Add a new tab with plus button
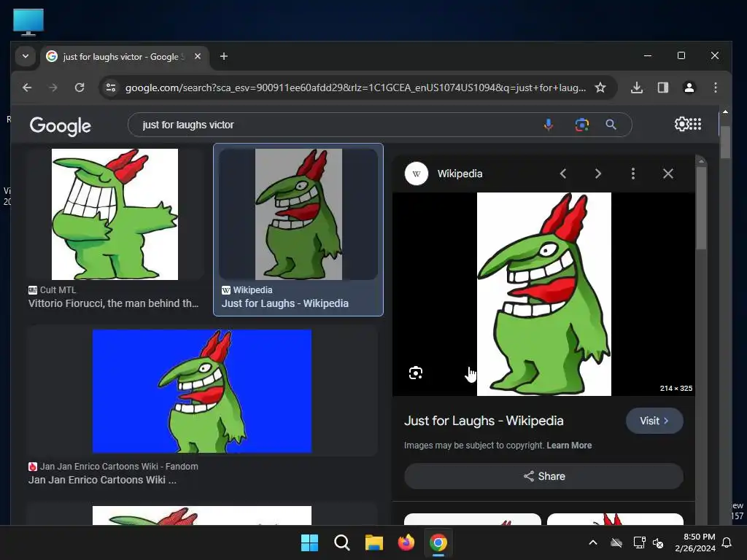747x560 pixels. [223, 56]
